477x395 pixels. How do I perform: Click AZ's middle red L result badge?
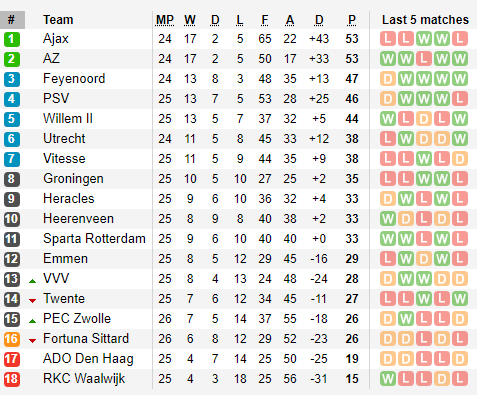pos(424,59)
